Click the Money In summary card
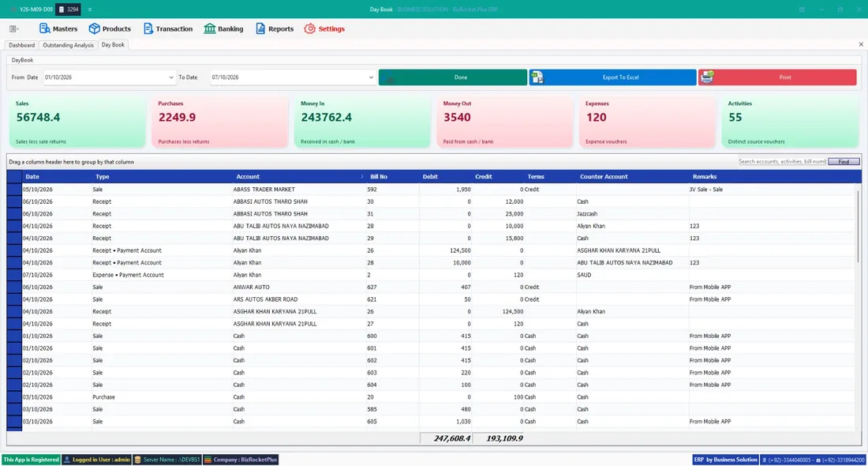This screenshot has height=466, width=868. pos(362,122)
